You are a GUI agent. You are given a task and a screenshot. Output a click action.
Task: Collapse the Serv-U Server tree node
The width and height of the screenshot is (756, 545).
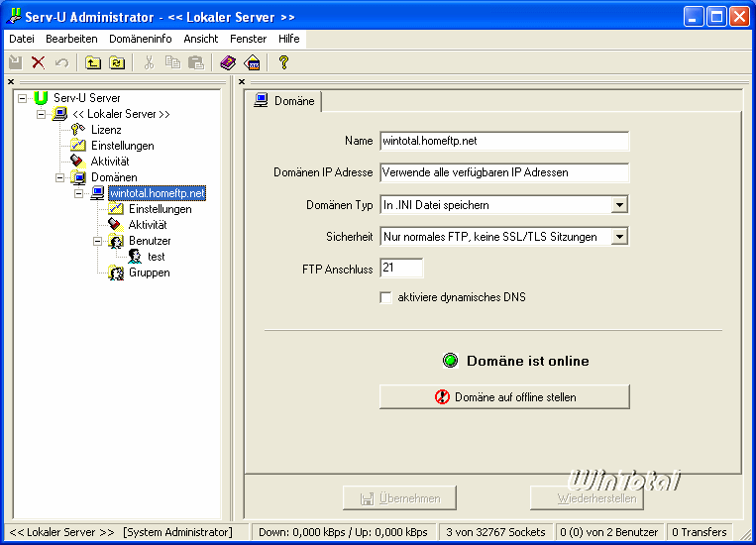click(x=22, y=98)
